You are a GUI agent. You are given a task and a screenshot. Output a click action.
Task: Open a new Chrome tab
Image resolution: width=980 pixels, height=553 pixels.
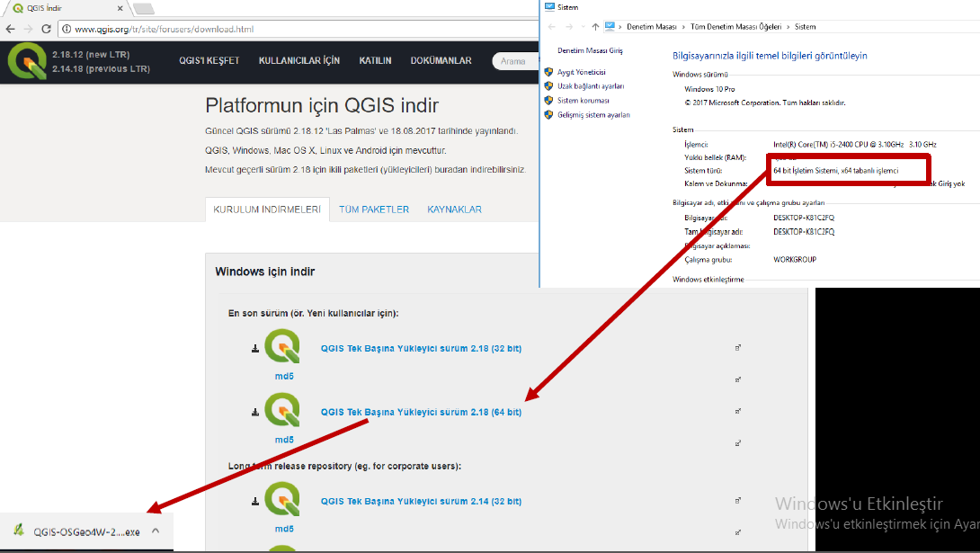tap(143, 9)
